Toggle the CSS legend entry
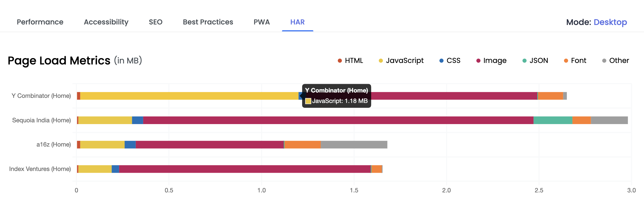Image resolution: width=644 pixels, height=212 pixels. 450,60
